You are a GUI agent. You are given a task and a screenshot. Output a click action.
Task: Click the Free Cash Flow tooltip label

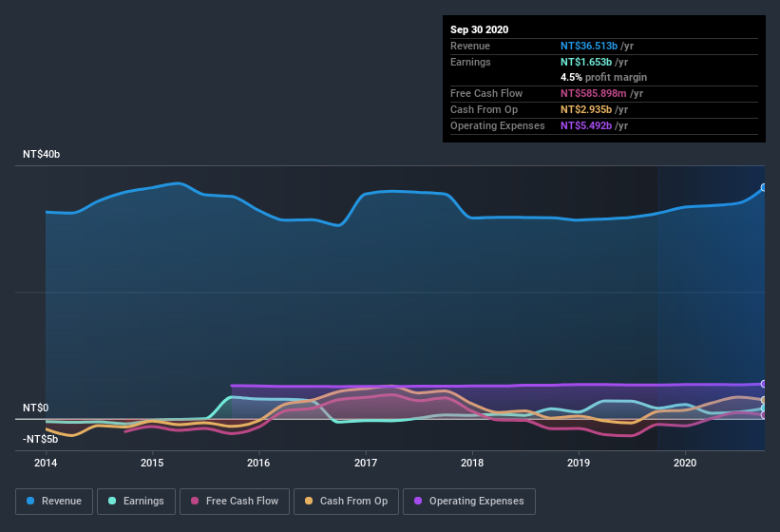tap(486, 93)
